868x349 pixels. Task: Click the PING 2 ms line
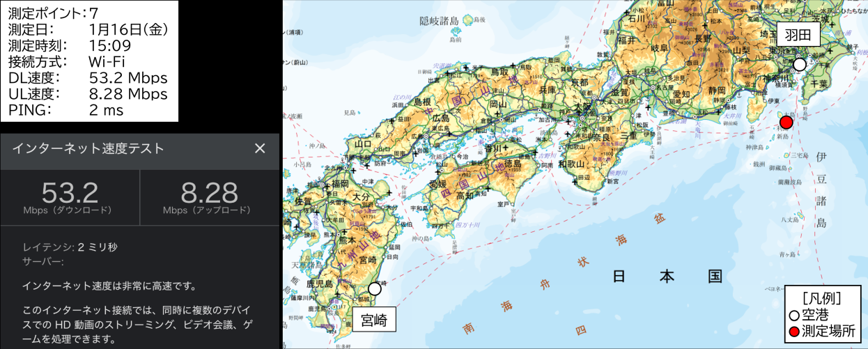click(65, 109)
